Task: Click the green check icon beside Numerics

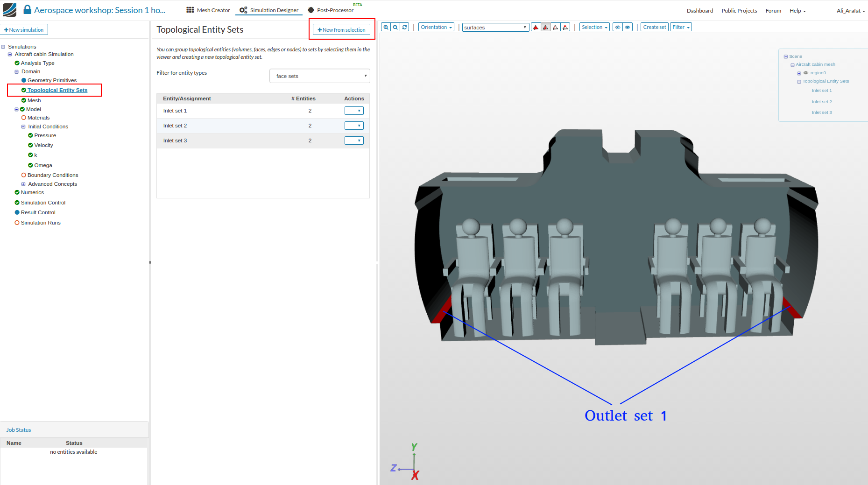Action: 17,192
